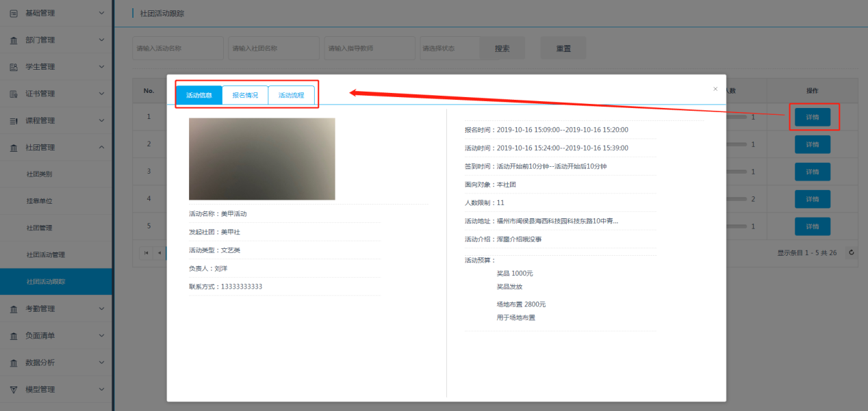Click the 部门管理 building icon
The image size is (868, 411).
pos(14,40)
